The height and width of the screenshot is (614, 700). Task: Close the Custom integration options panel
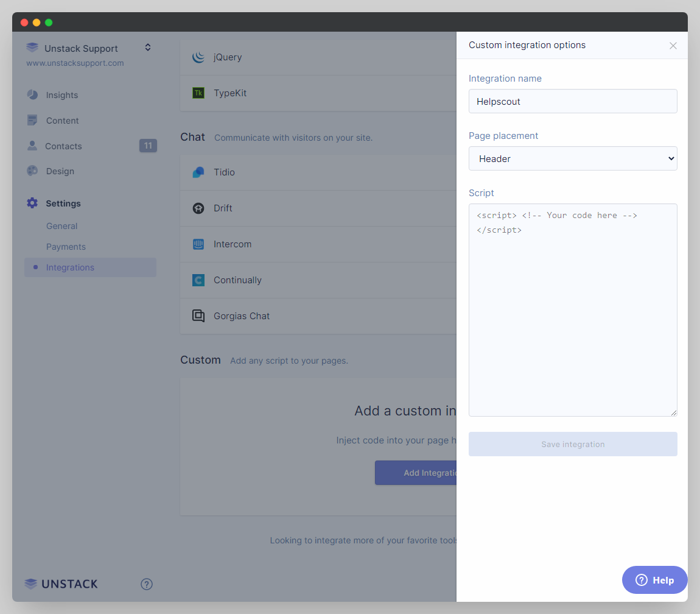click(x=673, y=46)
